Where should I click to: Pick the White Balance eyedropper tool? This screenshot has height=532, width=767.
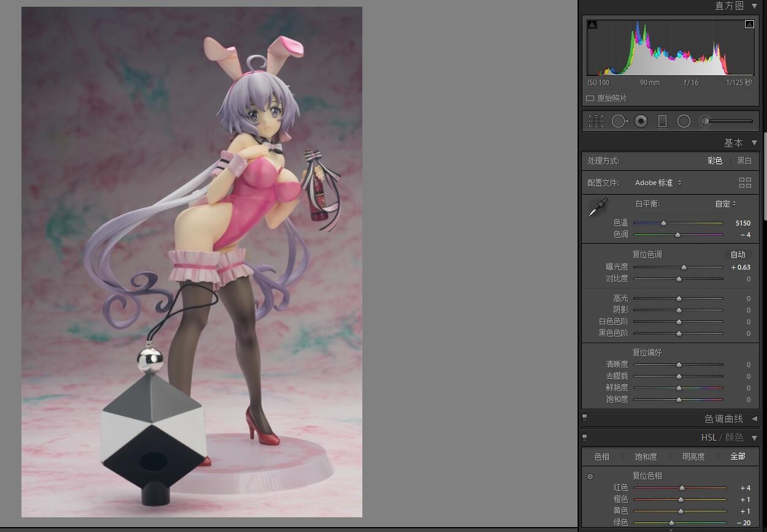(x=597, y=208)
